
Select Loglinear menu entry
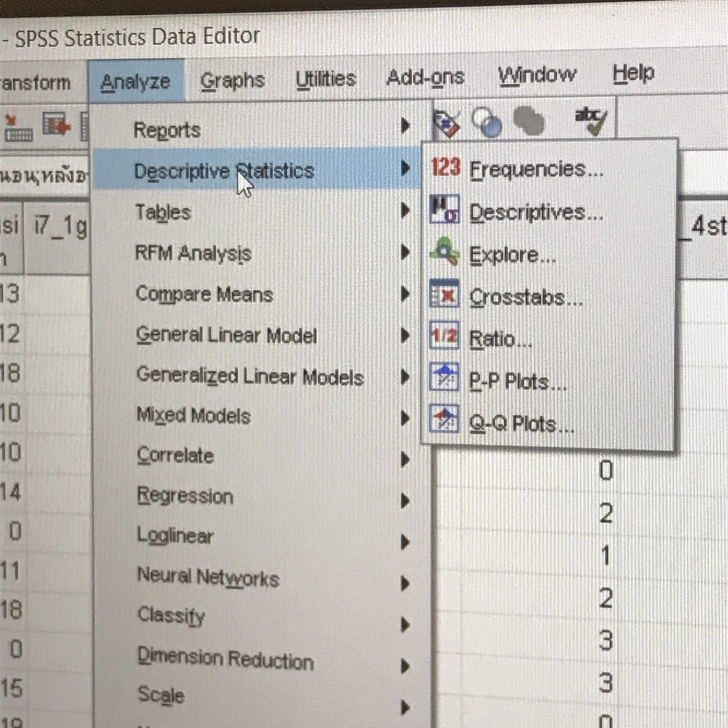(175, 536)
